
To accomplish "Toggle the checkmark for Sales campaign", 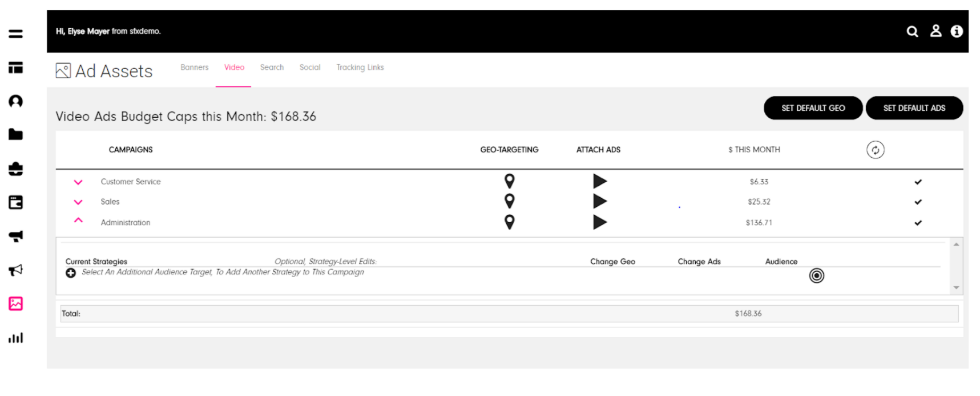I will tap(918, 202).
